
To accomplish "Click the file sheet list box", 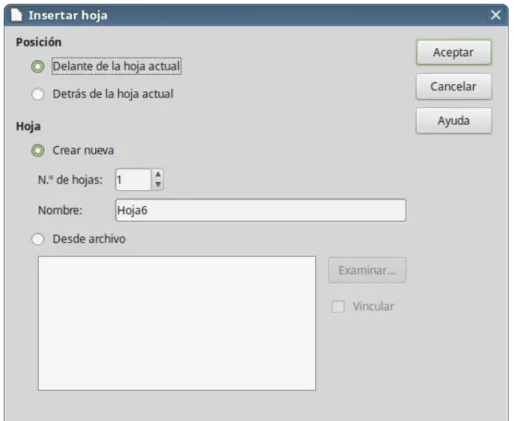I will (x=177, y=323).
